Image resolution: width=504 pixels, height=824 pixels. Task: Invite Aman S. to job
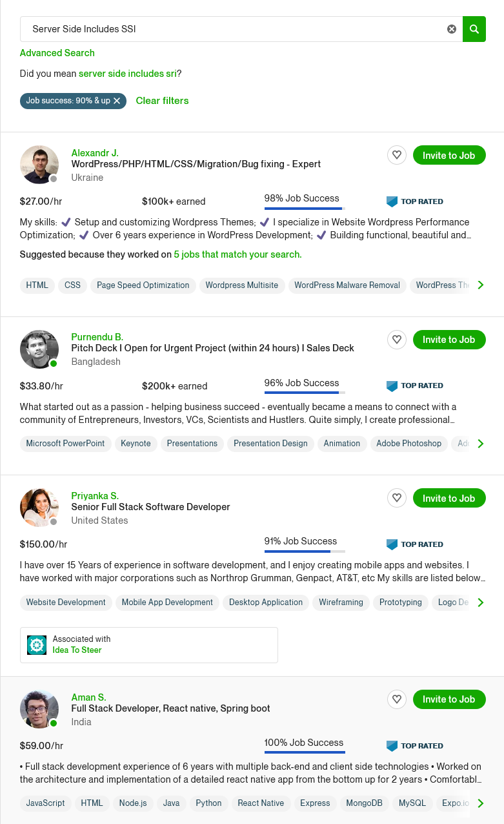point(449,699)
